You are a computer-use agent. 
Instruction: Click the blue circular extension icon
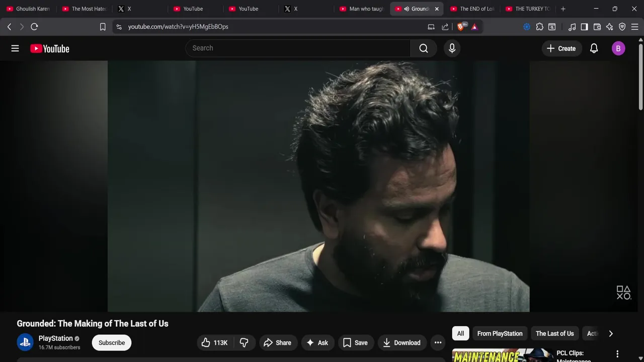coord(527,27)
